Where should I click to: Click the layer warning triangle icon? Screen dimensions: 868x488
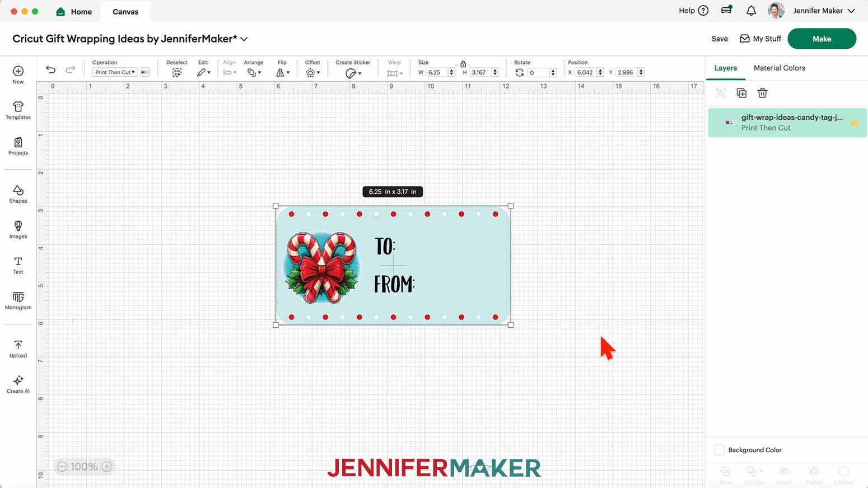855,122
